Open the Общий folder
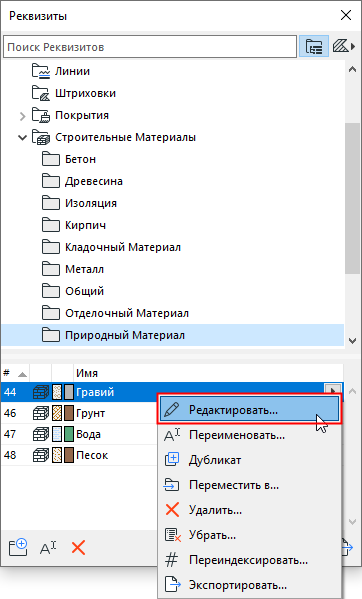 tap(84, 291)
